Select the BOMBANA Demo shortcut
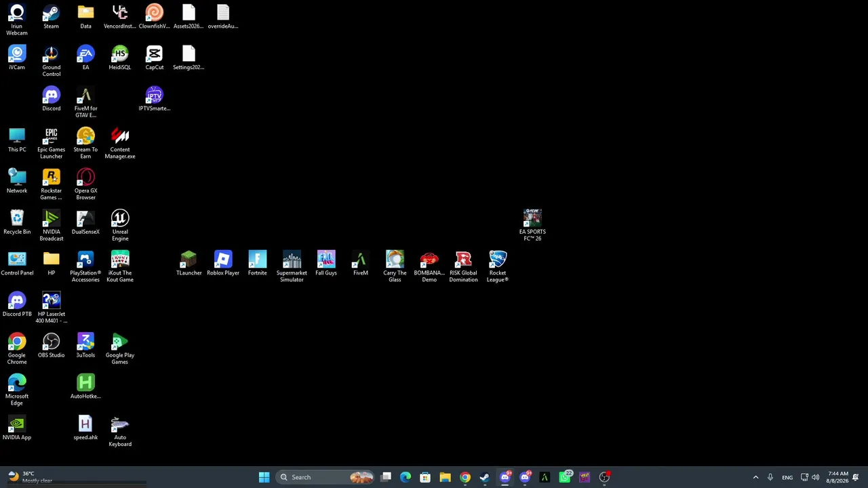 coord(429,268)
